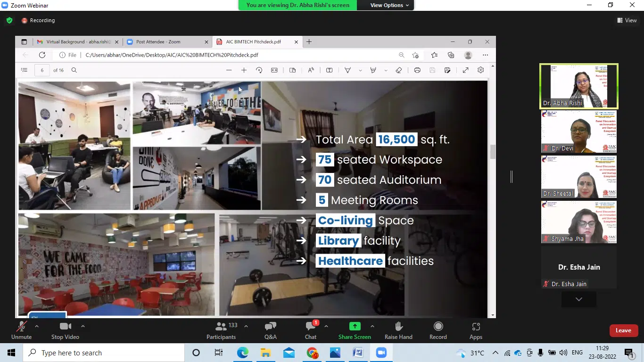Open the View layout button

tap(627, 20)
